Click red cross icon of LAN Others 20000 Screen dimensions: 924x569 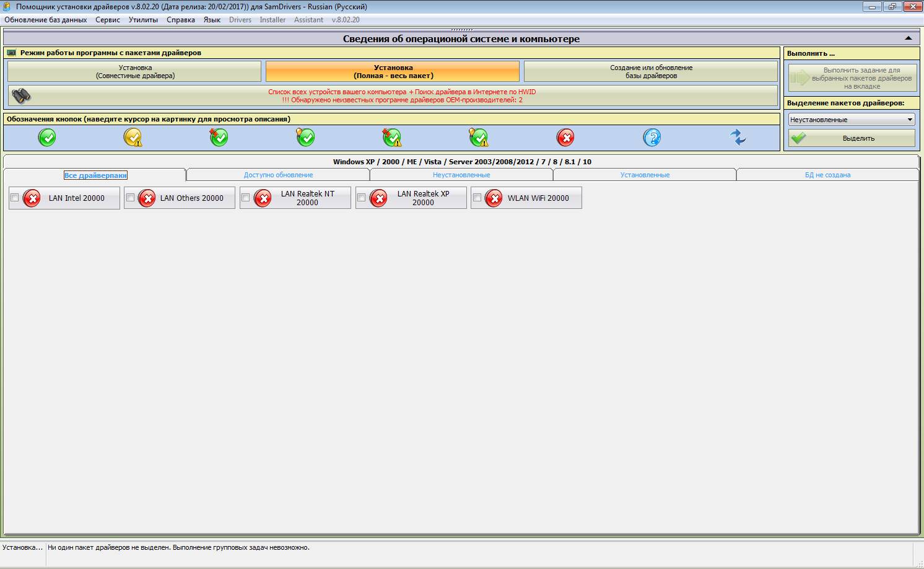click(147, 198)
